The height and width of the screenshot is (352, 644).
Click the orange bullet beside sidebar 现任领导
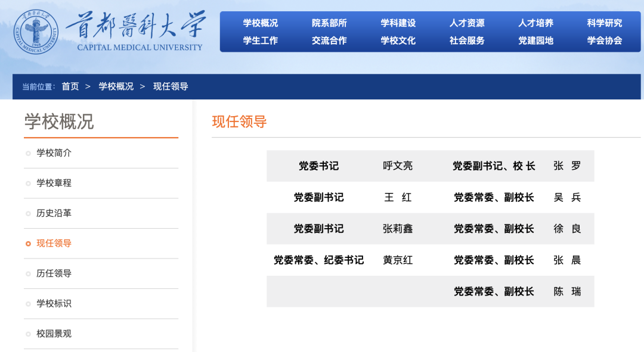click(x=28, y=244)
